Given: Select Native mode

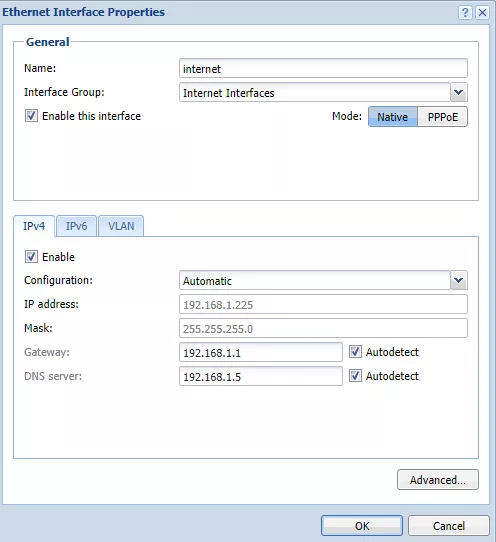Looking at the screenshot, I should point(393,117).
